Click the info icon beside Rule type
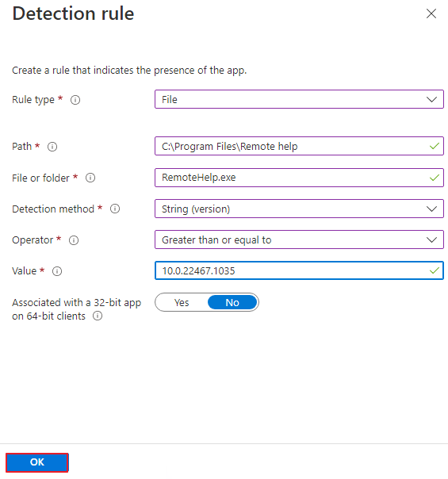 point(75,100)
